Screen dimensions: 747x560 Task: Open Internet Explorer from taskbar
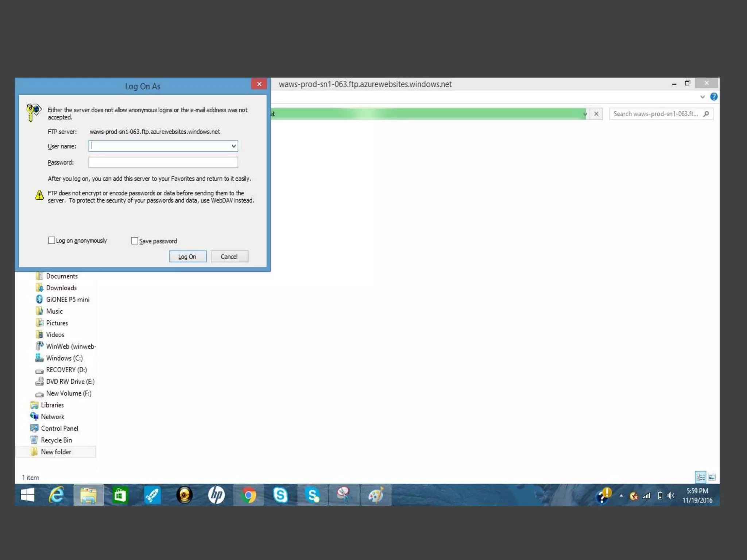point(57,495)
